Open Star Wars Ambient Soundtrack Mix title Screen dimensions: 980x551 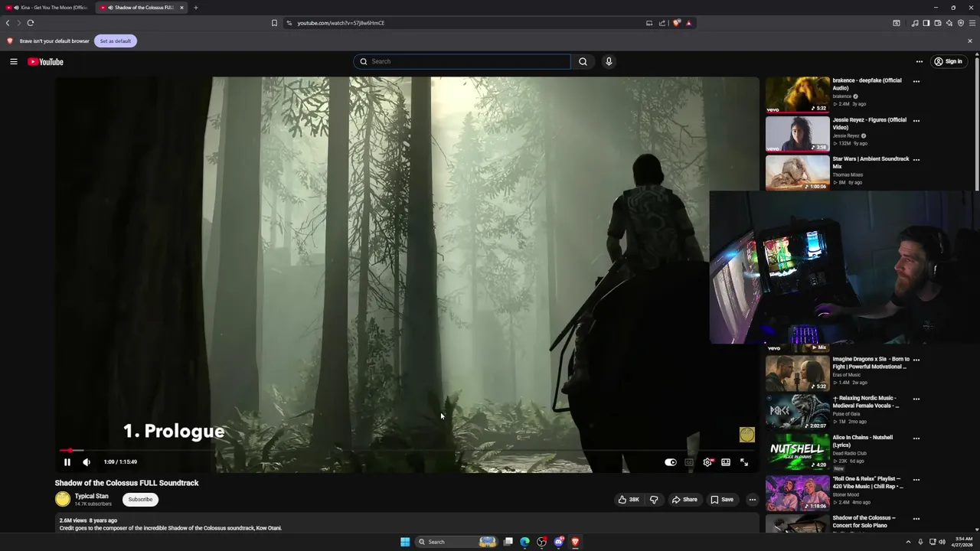point(871,162)
